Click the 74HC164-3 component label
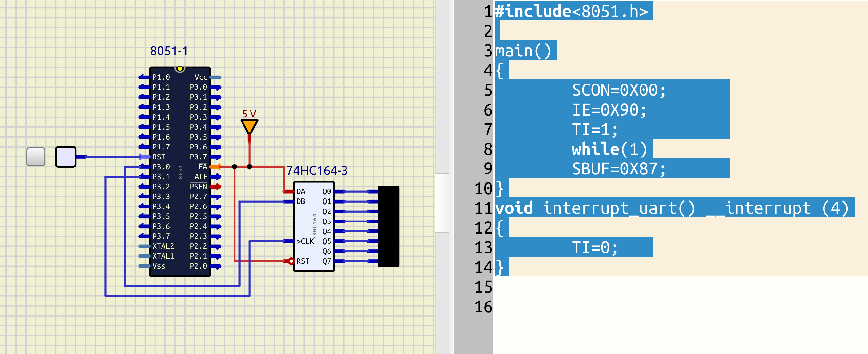 [317, 171]
